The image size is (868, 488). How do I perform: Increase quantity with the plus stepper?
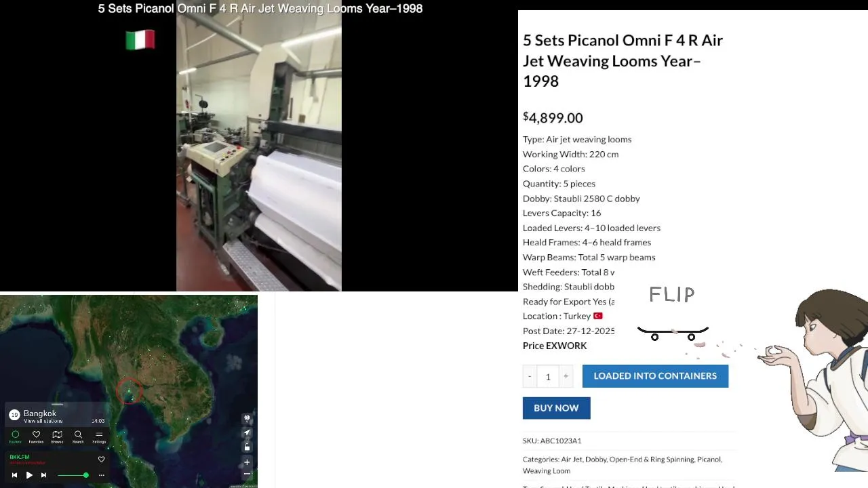click(566, 376)
